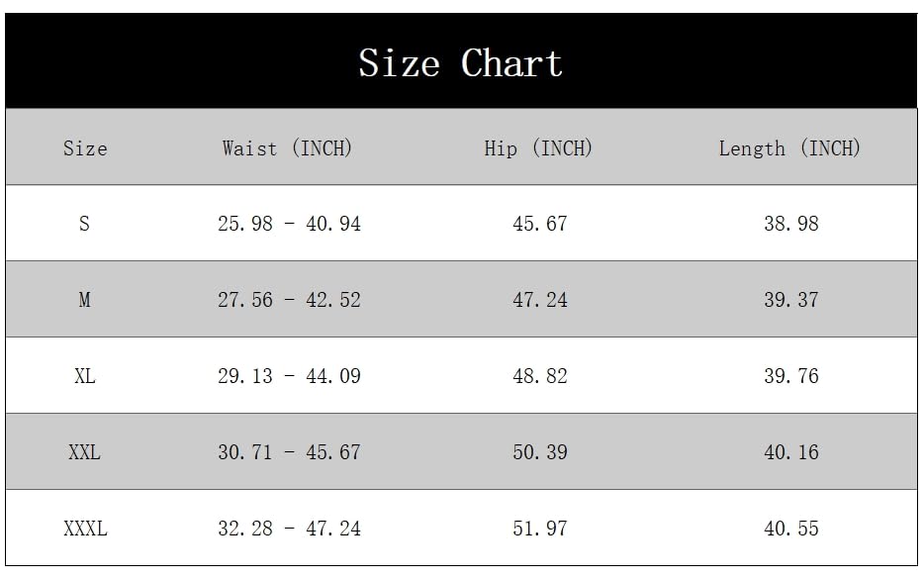Click the Hip (INCH) column header
The height and width of the screenshot is (580, 924).
[x=538, y=148]
